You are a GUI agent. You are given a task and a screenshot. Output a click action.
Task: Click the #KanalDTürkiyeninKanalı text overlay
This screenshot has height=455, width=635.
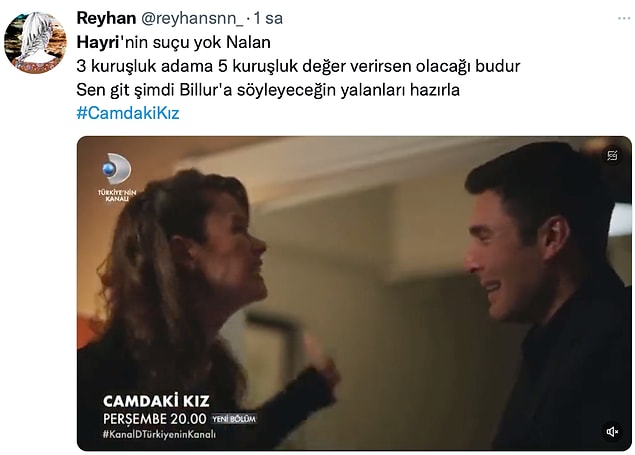tap(159, 434)
